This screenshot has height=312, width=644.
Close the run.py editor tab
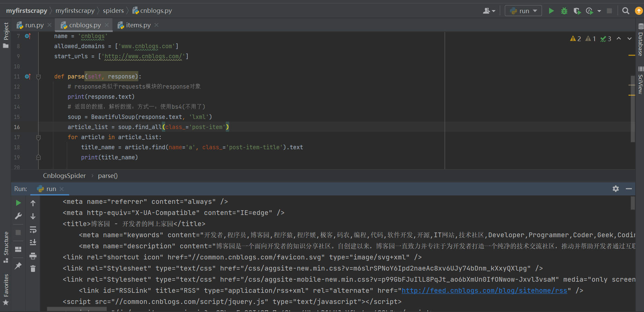49,25
